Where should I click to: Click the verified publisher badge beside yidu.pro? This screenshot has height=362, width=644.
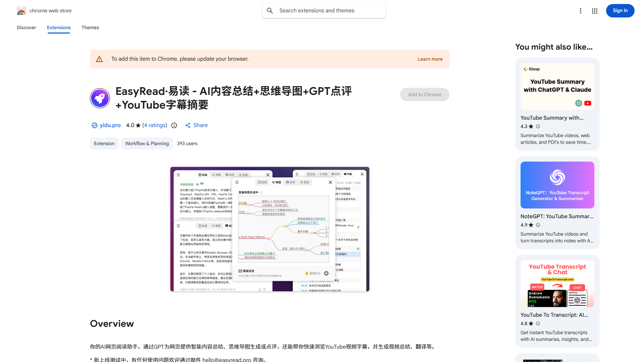coord(94,125)
